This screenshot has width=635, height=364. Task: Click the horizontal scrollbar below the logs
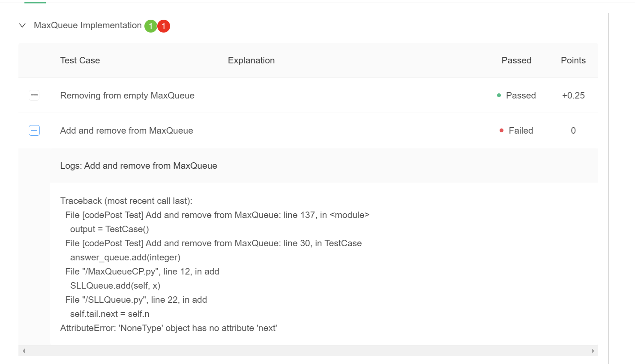(309, 350)
